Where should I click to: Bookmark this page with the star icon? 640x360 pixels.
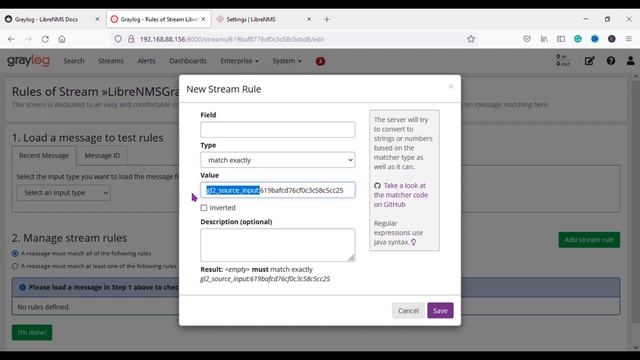pyautogui.click(x=471, y=39)
